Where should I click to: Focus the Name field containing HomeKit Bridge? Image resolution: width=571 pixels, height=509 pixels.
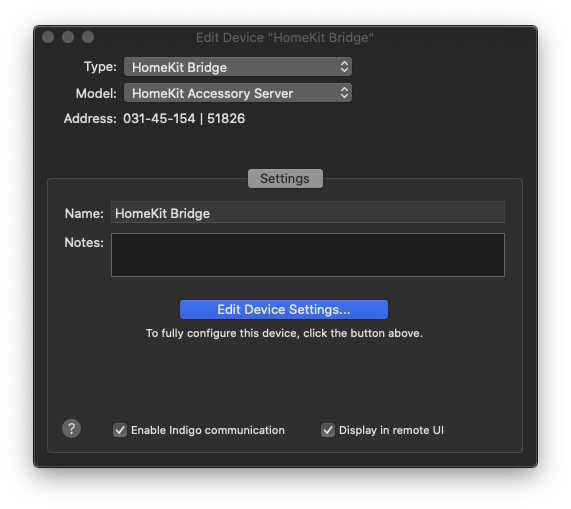[x=308, y=213]
